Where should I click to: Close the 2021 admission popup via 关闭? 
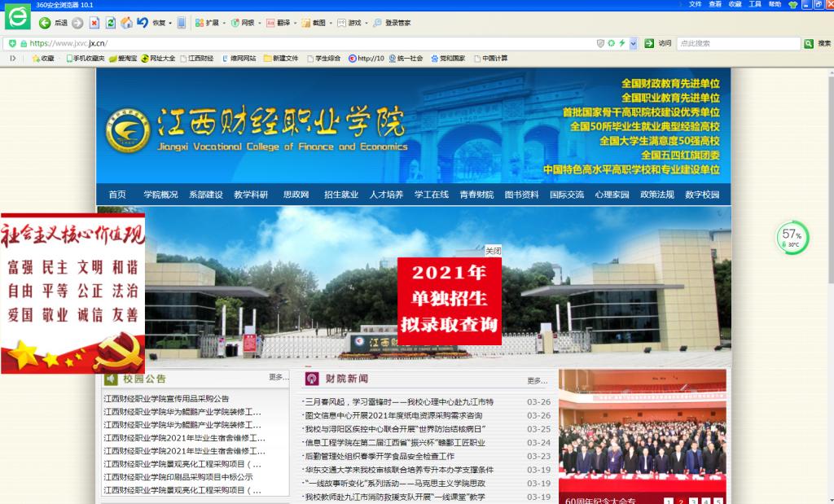point(493,250)
